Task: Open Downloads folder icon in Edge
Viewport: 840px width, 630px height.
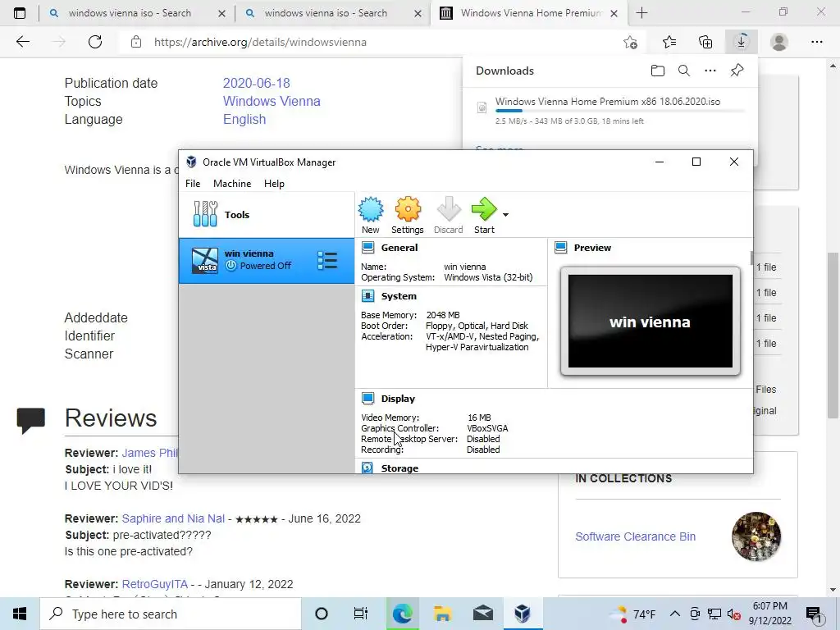Action: [x=657, y=71]
